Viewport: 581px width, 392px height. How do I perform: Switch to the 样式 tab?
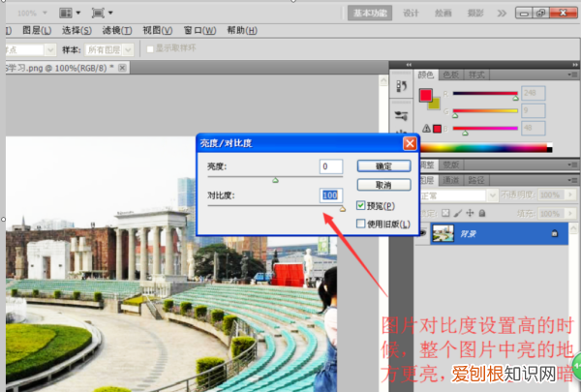(x=476, y=75)
